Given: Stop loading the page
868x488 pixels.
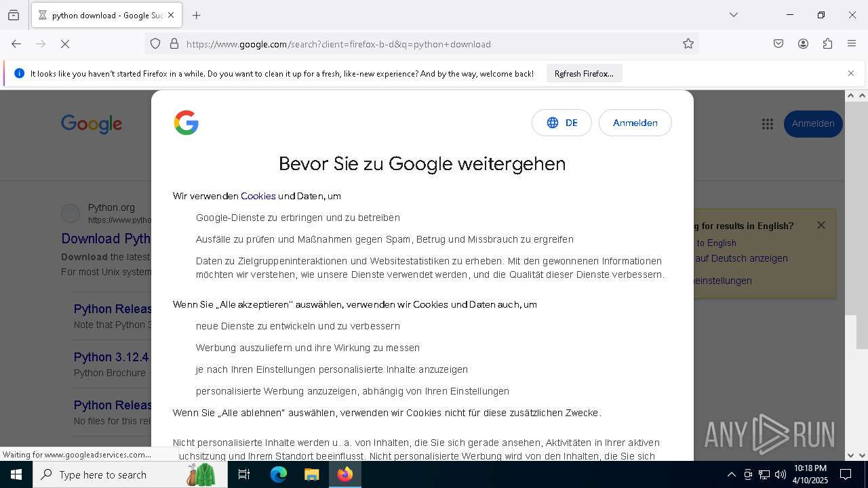Looking at the screenshot, I should click(65, 44).
